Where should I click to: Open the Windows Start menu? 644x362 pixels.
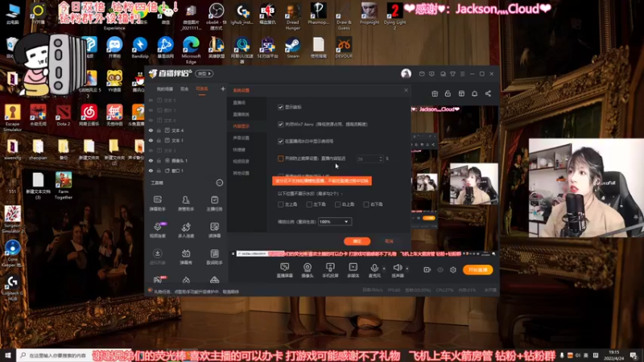click(7, 355)
